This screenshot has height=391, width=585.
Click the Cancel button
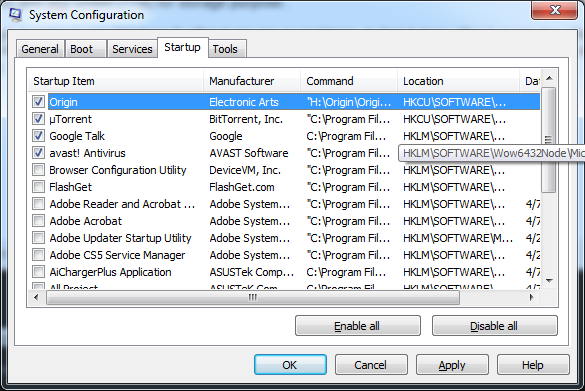371,365
